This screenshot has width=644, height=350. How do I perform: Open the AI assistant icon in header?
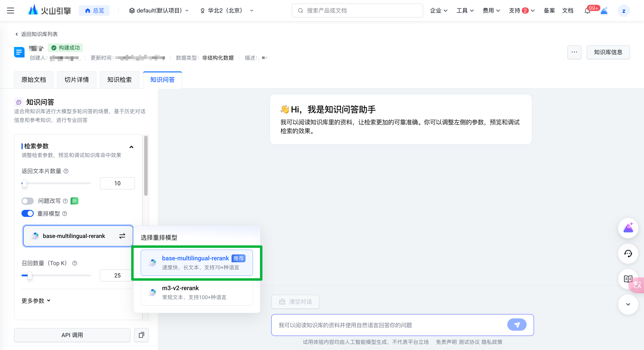pos(604,11)
